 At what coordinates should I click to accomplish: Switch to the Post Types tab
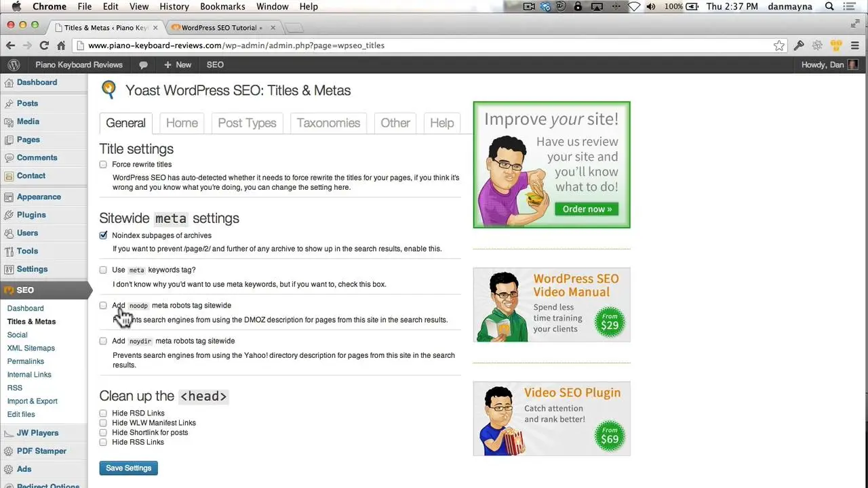(247, 123)
